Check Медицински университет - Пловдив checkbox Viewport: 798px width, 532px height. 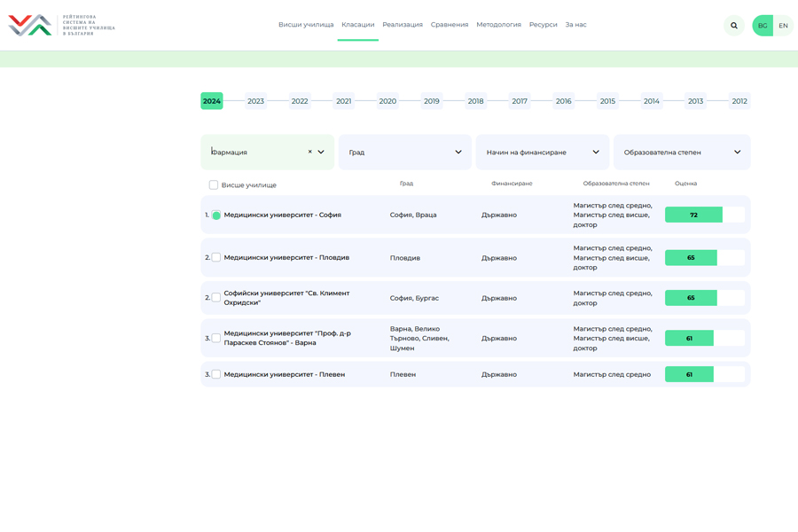click(216, 258)
